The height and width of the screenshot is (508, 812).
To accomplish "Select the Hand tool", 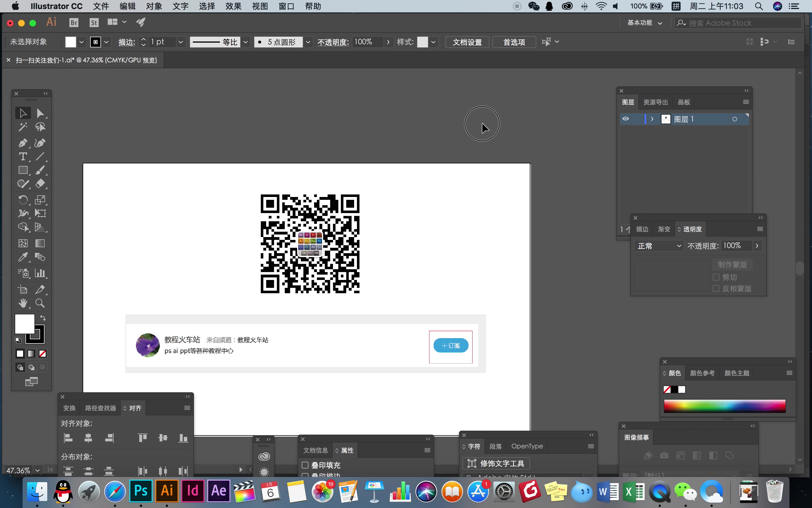I will [23, 303].
